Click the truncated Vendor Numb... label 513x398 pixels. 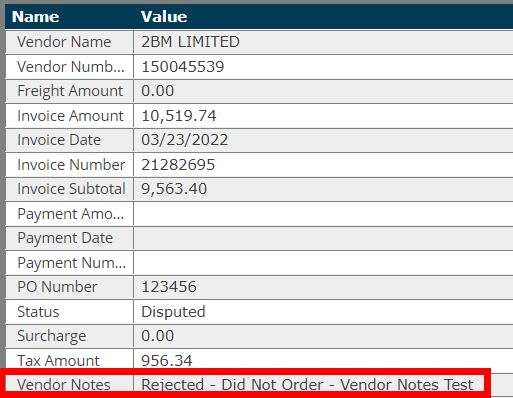[x=71, y=67]
